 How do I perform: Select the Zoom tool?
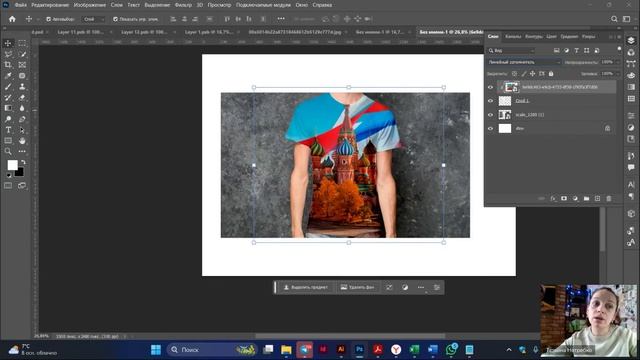point(8,151)
